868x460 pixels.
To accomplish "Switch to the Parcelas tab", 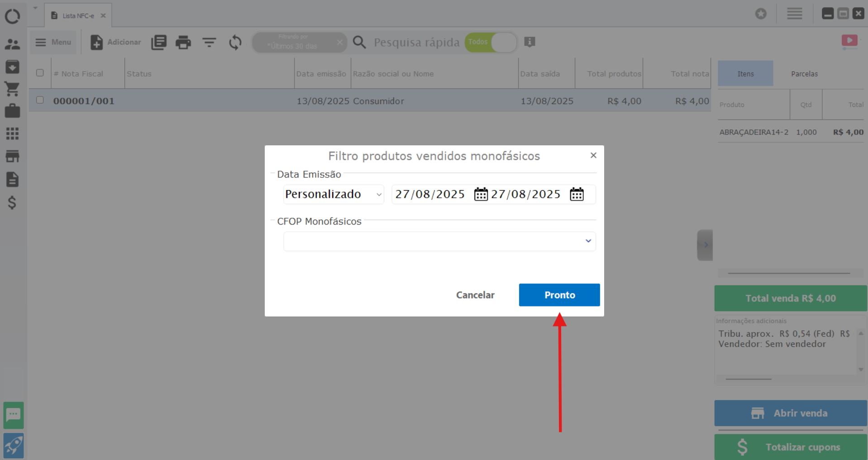I will pos(804,74).
